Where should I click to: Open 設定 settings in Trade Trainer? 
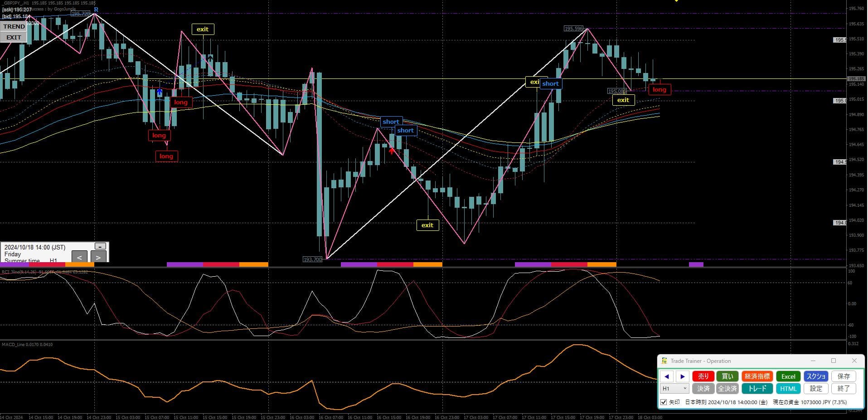pos(816,389)
